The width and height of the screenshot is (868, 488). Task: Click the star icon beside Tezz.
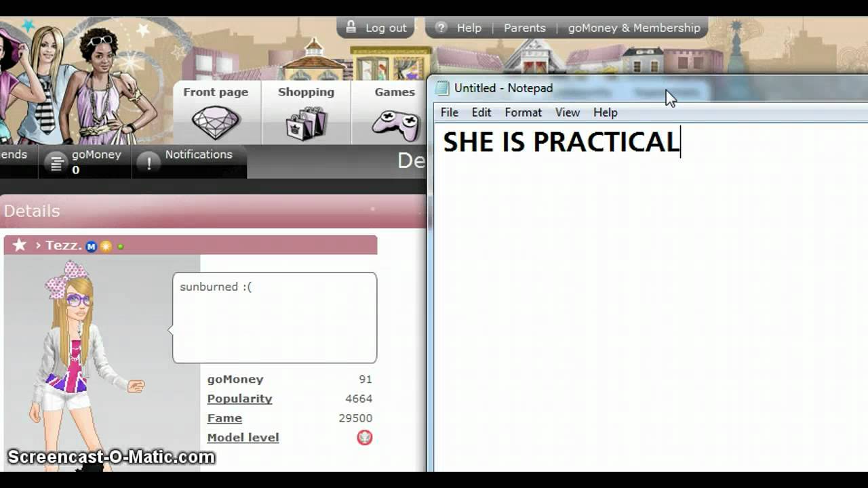point(20,245)
